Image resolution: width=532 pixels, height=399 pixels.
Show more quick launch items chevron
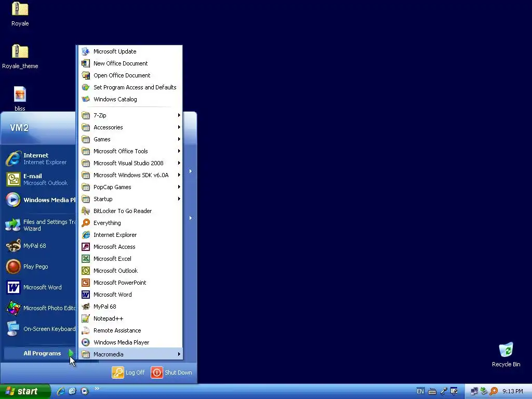pyautogui.click(x=97, y=389)
